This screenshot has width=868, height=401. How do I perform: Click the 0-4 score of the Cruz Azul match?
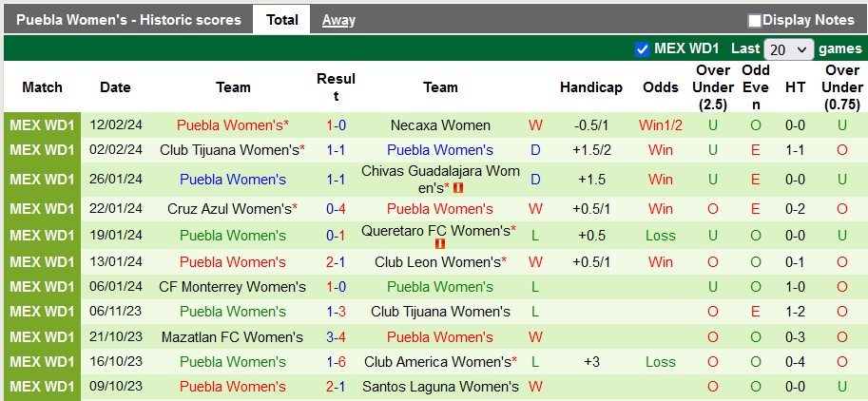coord(336,209)
